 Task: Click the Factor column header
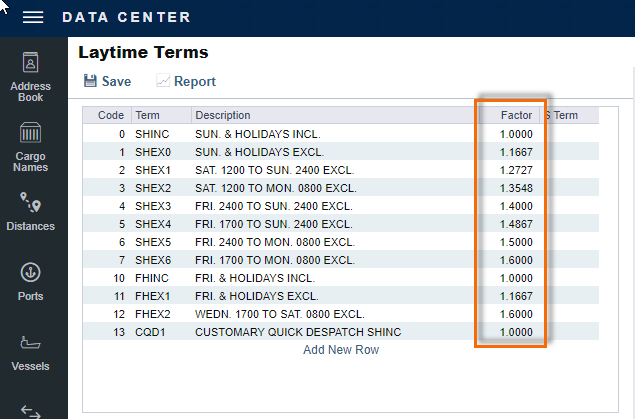[516, 115]
